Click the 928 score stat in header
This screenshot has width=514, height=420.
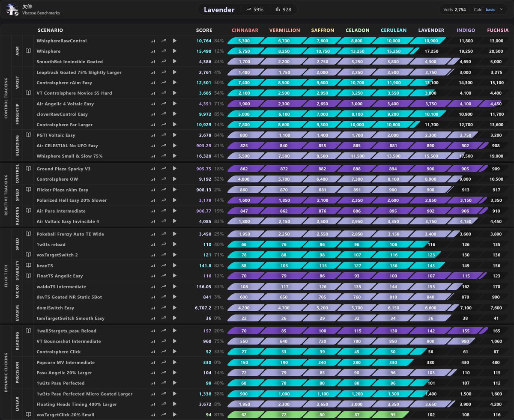tap(283, 9)
